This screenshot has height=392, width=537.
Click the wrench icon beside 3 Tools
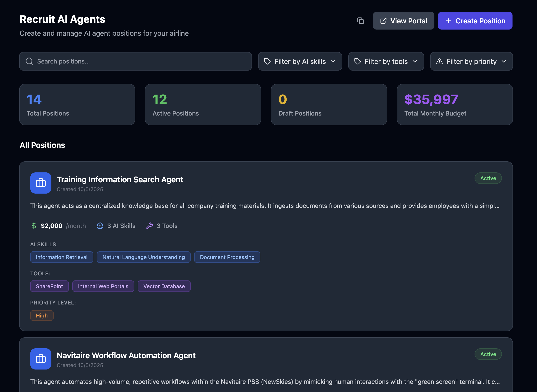150,226
